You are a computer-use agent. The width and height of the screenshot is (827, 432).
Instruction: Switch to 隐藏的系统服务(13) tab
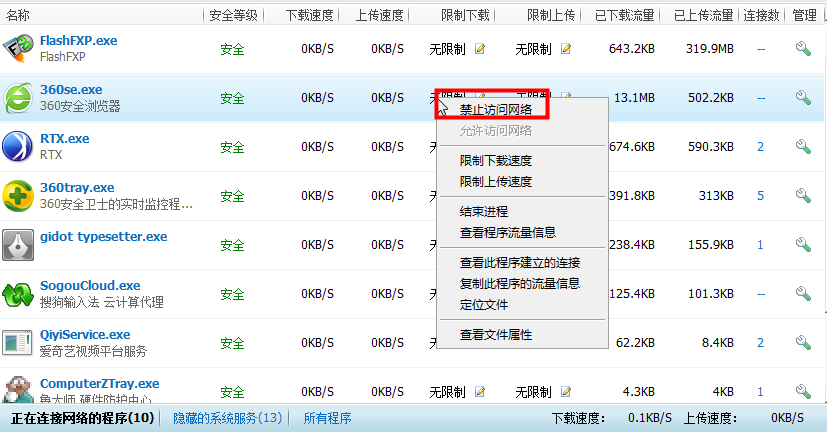(x=227, y=418)
